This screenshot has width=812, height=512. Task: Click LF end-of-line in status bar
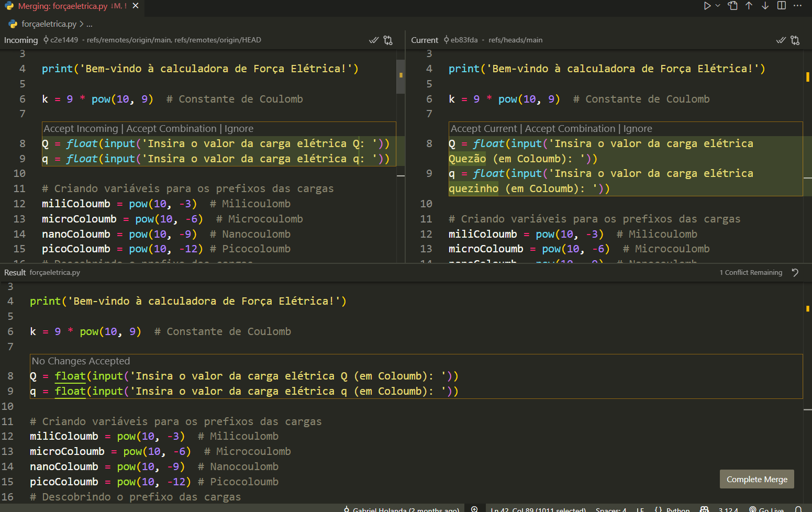tap(640, 509)
